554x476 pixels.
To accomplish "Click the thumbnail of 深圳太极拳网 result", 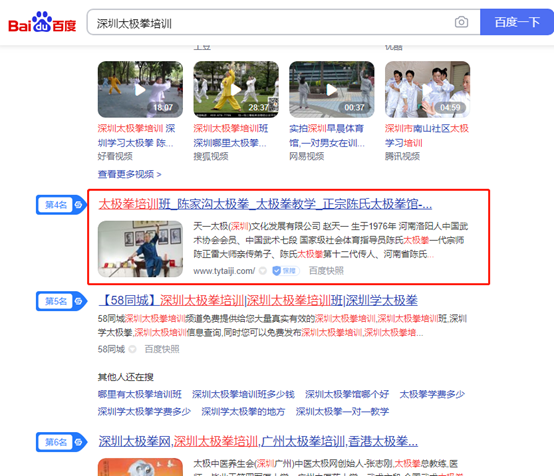I will pos(140,467).
